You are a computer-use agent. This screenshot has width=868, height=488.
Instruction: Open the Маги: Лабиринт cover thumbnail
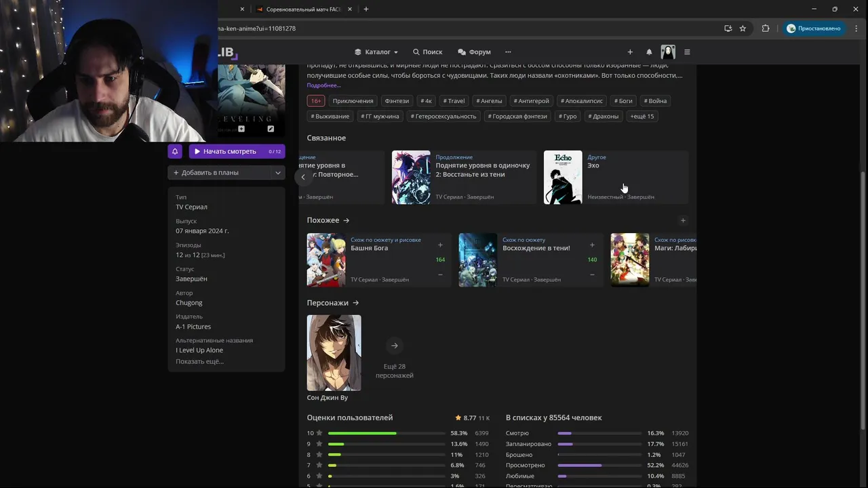pos(630,260)
